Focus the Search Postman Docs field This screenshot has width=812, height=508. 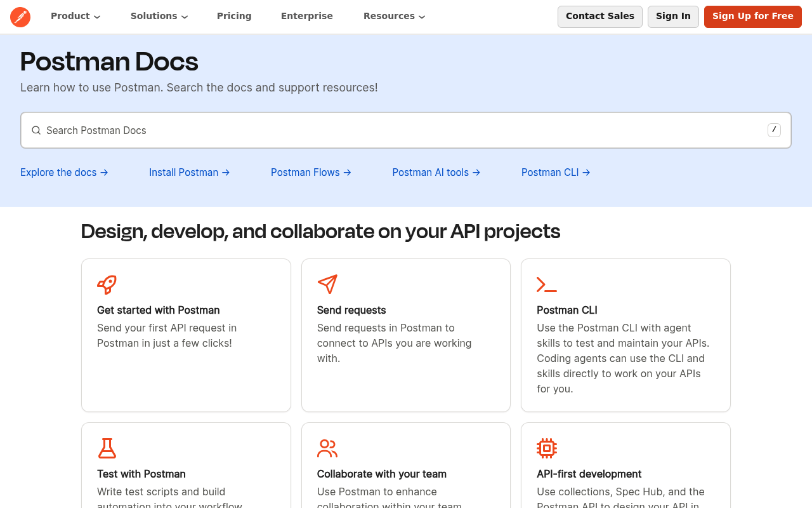[x=406, y=130]
